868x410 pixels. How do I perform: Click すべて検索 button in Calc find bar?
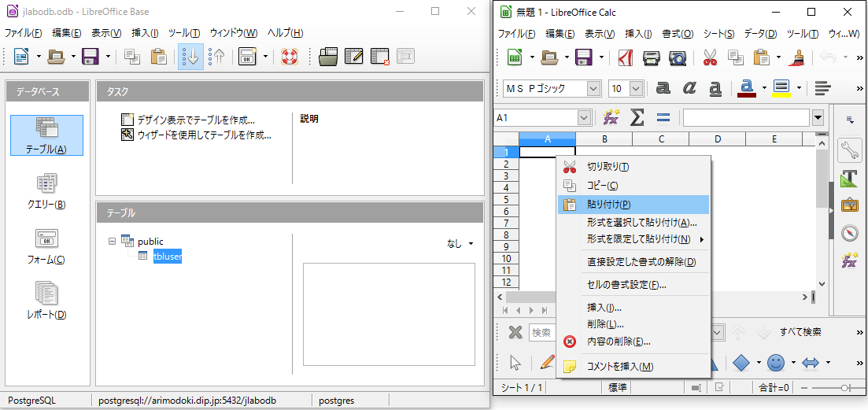click(800, 332)
